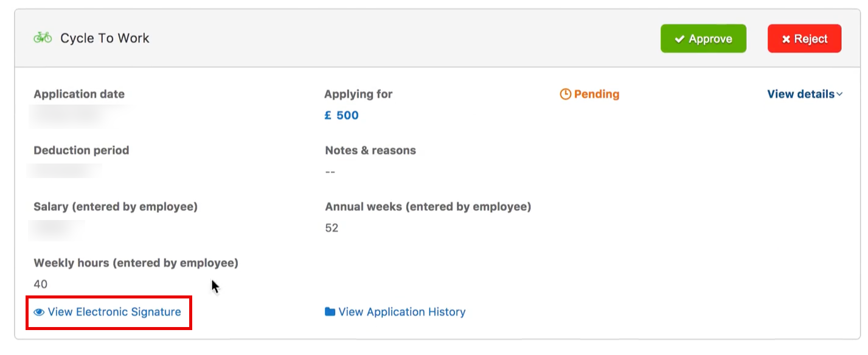The height and width of the screenshot is (355, 868).
Task: Click the eye icon beside Electronic Signature
Action: (x=40, y=312)
